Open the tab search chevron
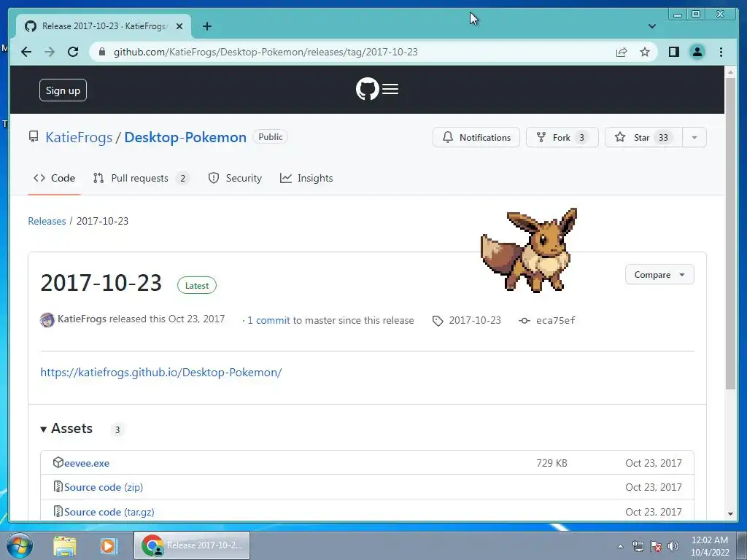This screenshot has height=560, width=747. tap(652, 26)
